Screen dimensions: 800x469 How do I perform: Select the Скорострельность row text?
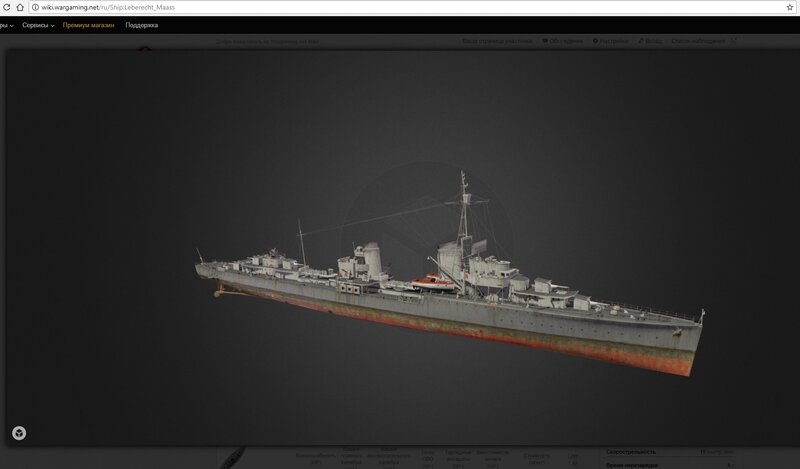[631, 452]
